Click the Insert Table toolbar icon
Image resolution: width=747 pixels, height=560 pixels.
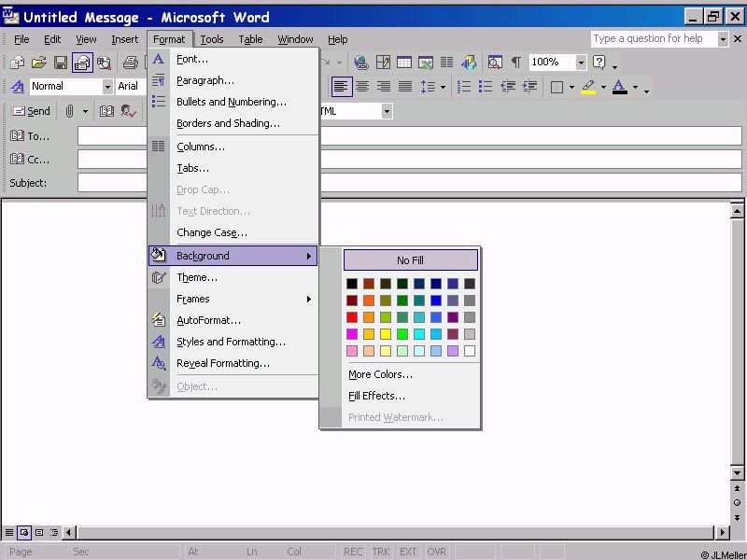404,63
